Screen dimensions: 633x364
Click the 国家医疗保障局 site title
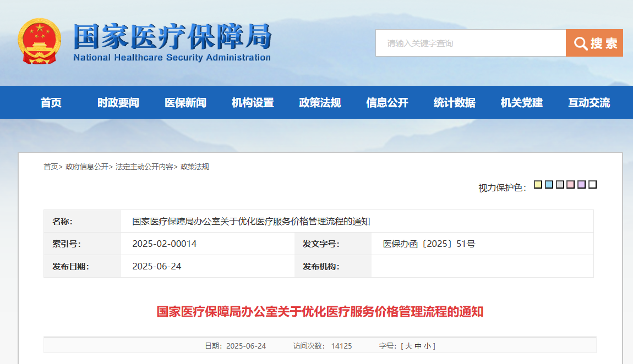pyautogui.click(x=172, y=36)
